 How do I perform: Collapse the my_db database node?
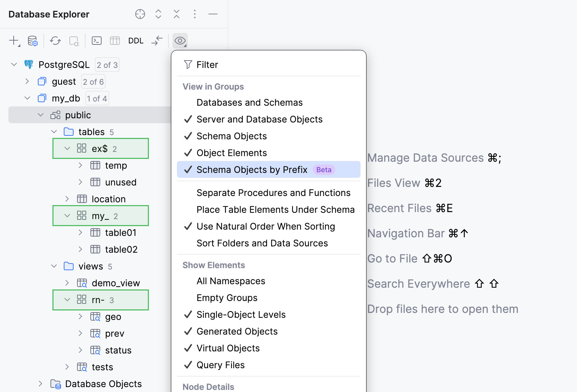(x=27, y=98)
